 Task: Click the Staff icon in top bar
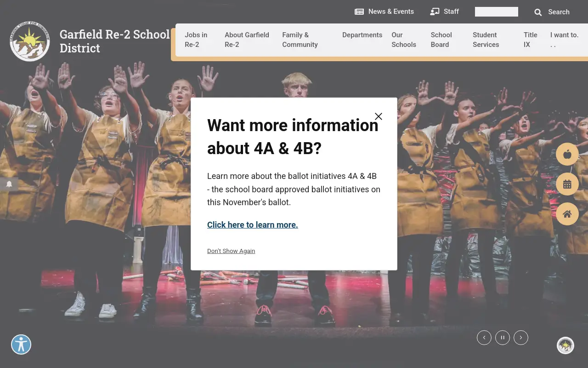click(435, 11)
